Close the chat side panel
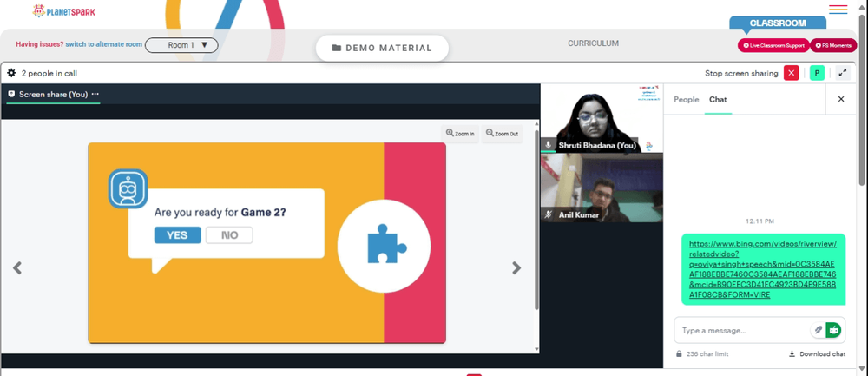The width and height of the screenshot is (868, 376). [x=841, y=99]
